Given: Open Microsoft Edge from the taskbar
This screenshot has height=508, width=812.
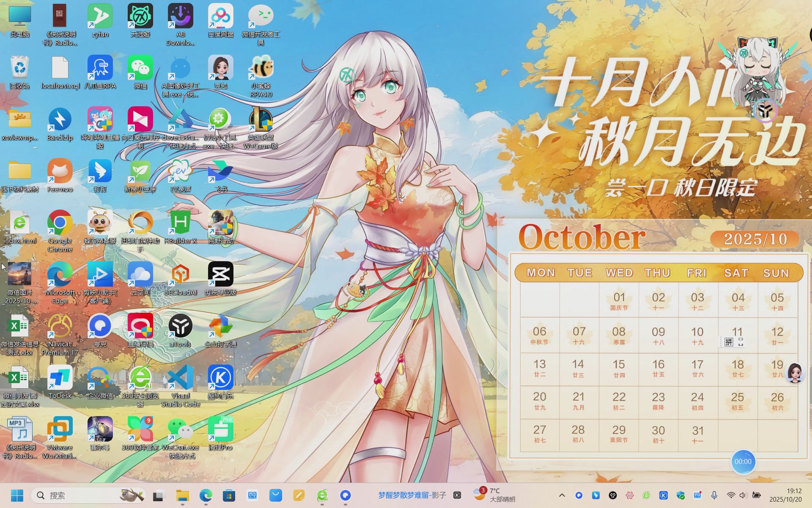Looking at the screenshot, I should (206, 495).
